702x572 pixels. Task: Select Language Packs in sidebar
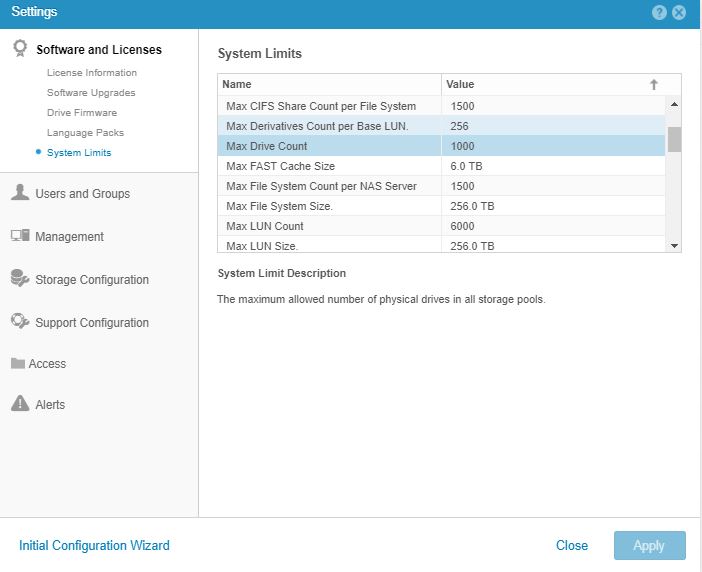(x=85, y=133)
